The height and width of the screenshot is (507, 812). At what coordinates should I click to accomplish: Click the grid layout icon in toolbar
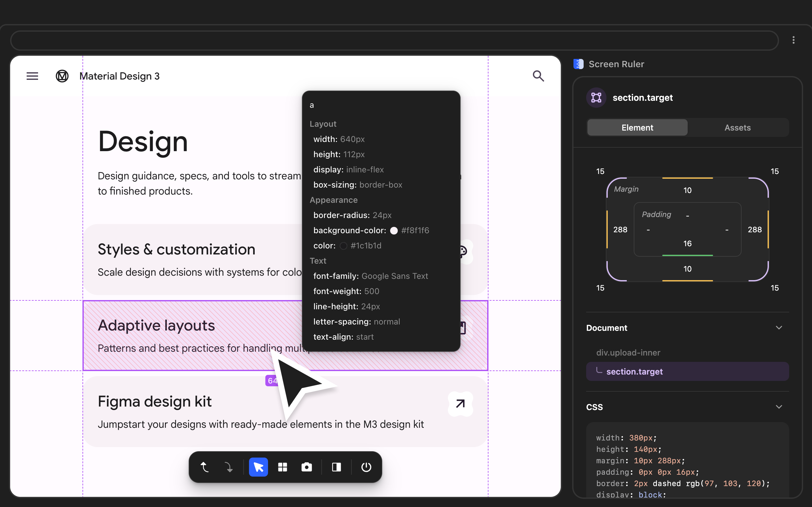pyautogui.click(x=283, y=467)
